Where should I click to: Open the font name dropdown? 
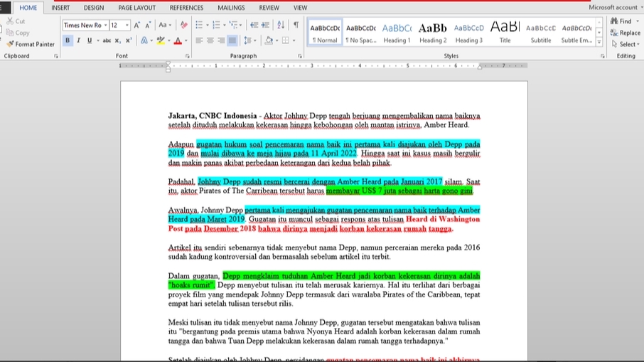[105, 25]
